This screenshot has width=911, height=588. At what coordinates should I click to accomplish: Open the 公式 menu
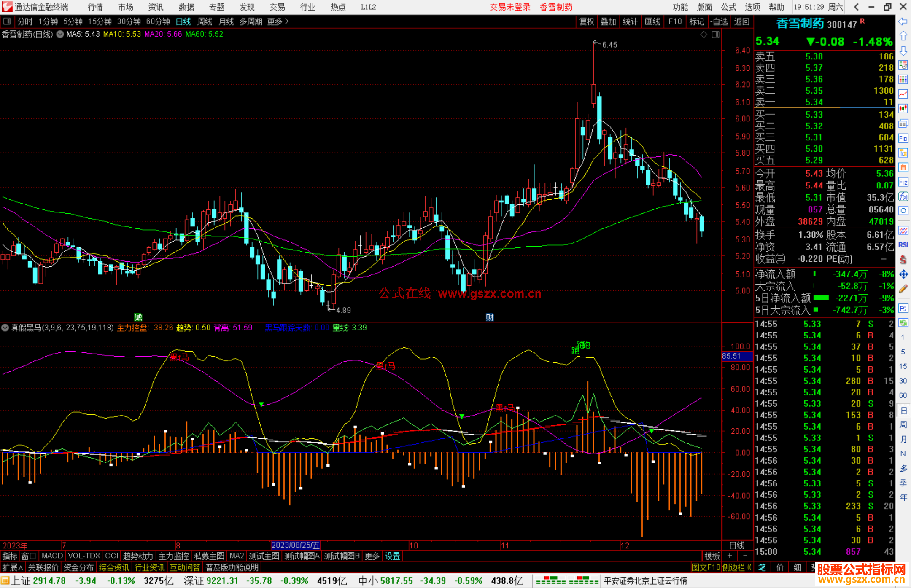(728, 7)
